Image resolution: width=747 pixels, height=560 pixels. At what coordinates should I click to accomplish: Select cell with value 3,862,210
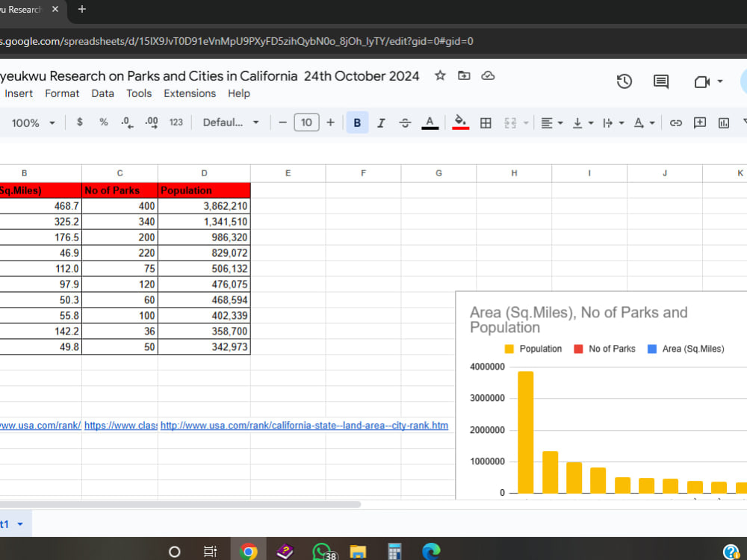[x=204, y=206]
